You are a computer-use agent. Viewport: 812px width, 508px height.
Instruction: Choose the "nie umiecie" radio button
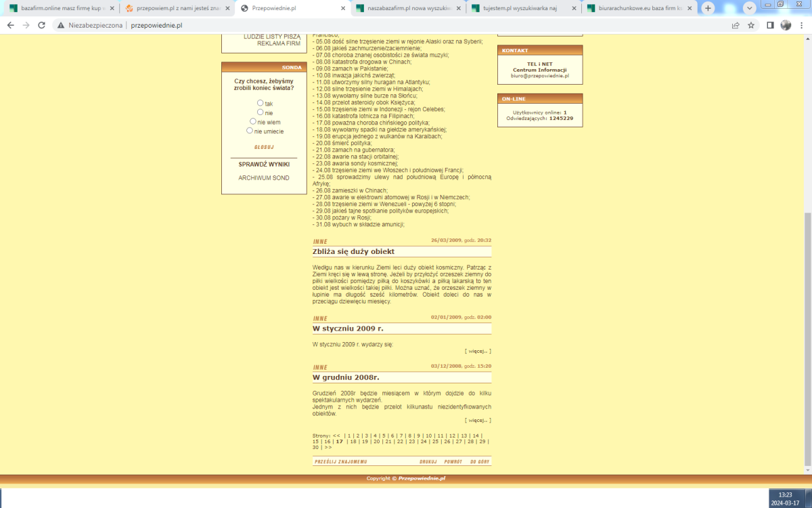(250, 131)
